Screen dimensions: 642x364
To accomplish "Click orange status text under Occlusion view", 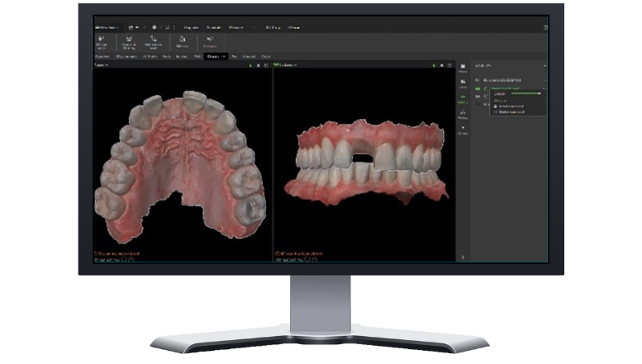I will coord(299,253).
